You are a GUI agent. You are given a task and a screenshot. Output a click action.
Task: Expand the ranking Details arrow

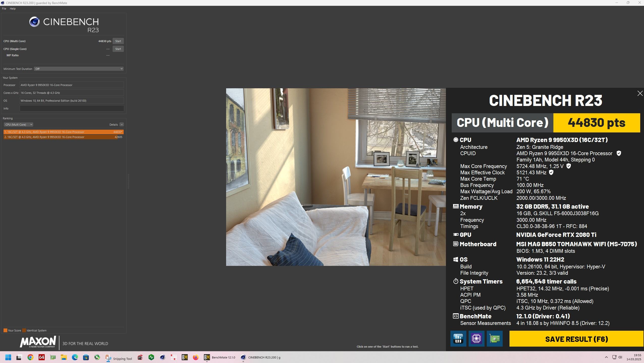pyautogui.click(x=122, y=125)
